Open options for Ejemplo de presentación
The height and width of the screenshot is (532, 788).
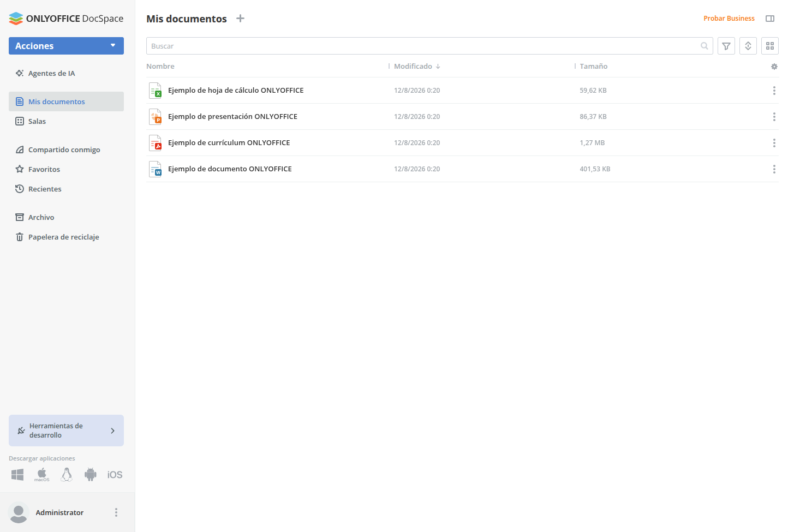pos(774,117)
